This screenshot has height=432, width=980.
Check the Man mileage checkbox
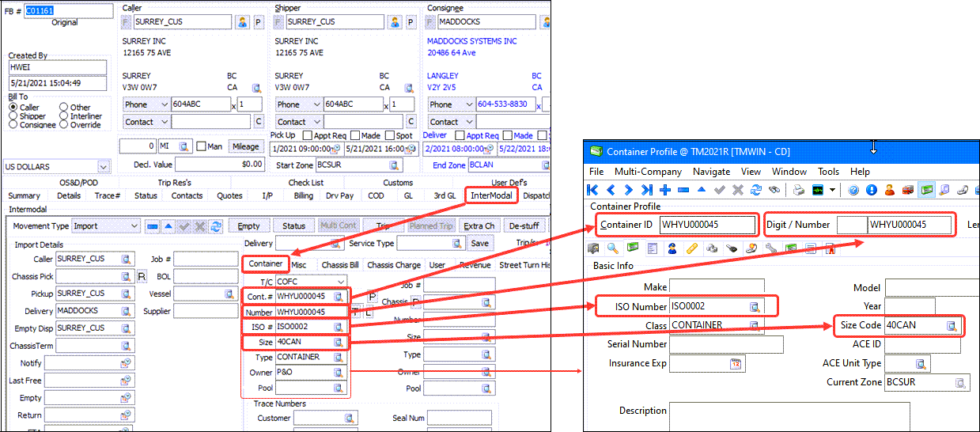[202, 146]
